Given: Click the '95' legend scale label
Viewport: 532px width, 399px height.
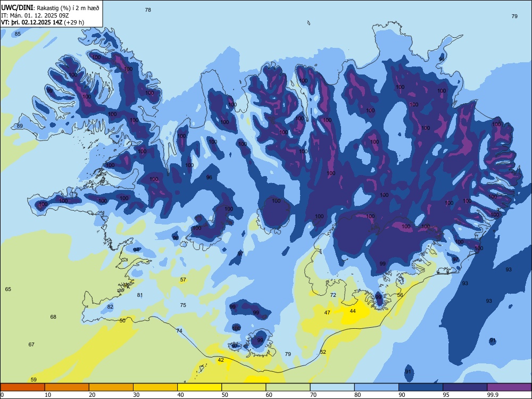Looking at the screenshot, I should click(446, 395).
